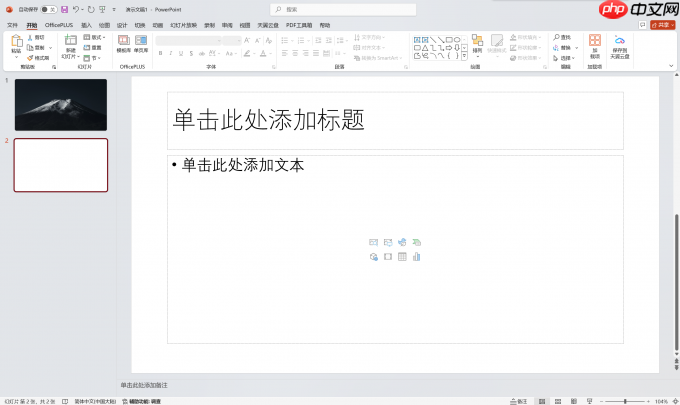Select the triangle shape in the shapes gallery
The height and width of the screenshot is (405, 680).
coord(425,48)
